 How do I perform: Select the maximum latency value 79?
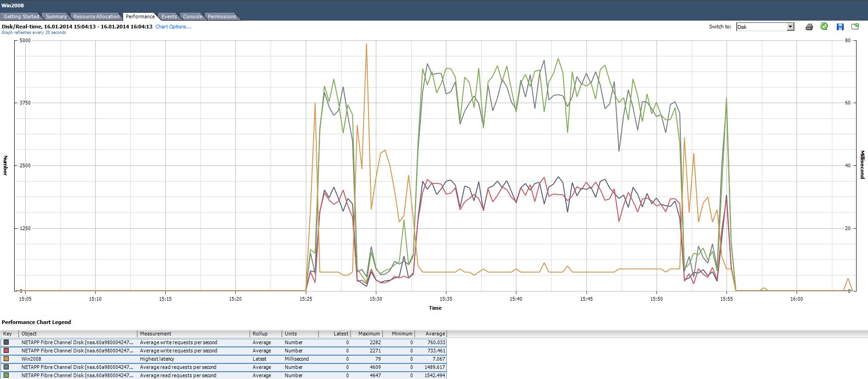[x=378, y=359]
